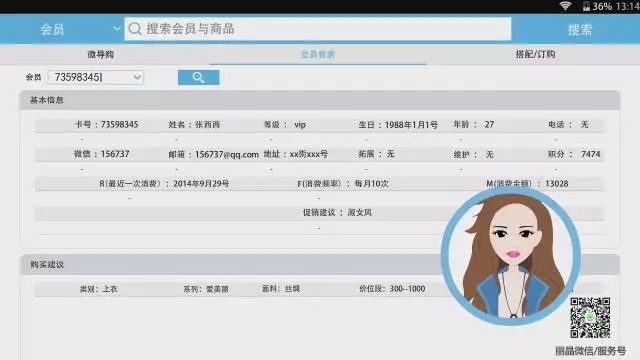640x360 pixels.
Task: Select the highlighted middle member tab
Action: (x=318, y=54)
